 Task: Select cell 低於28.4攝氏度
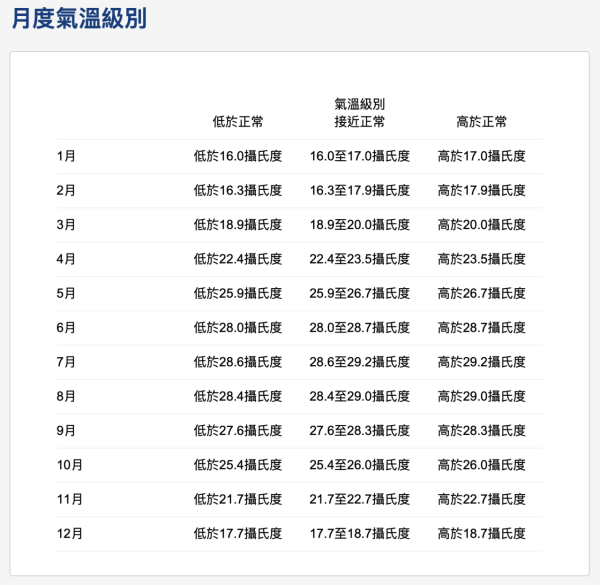click(238, 396)
